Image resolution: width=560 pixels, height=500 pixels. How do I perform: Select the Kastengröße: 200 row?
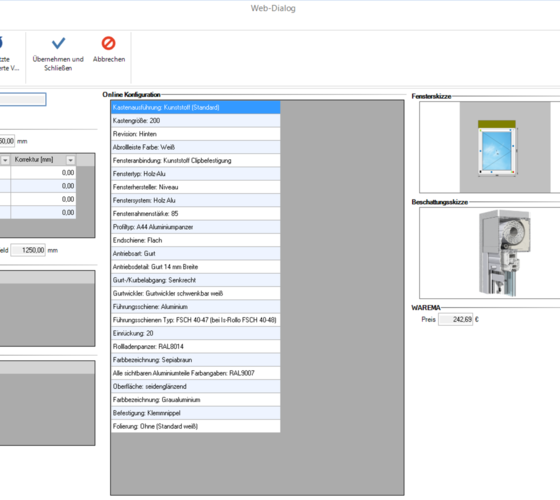tap(195, 121)
